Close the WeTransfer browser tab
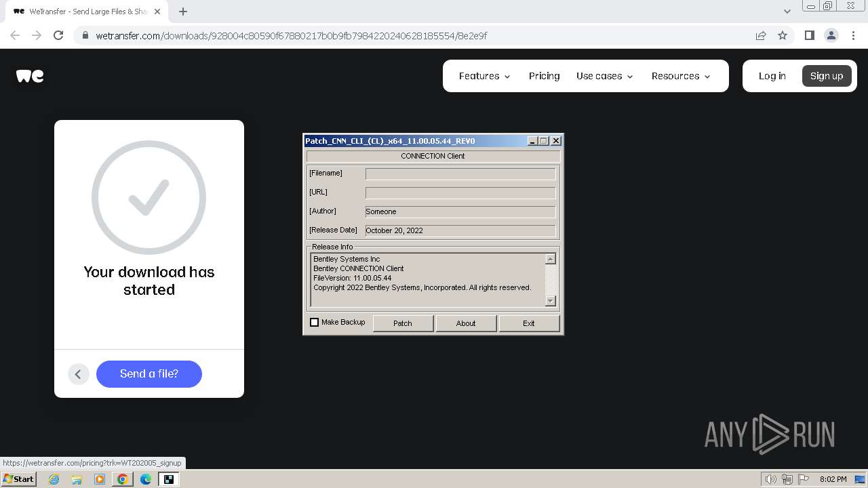This screenshot has height=488, width=868. 157,11
